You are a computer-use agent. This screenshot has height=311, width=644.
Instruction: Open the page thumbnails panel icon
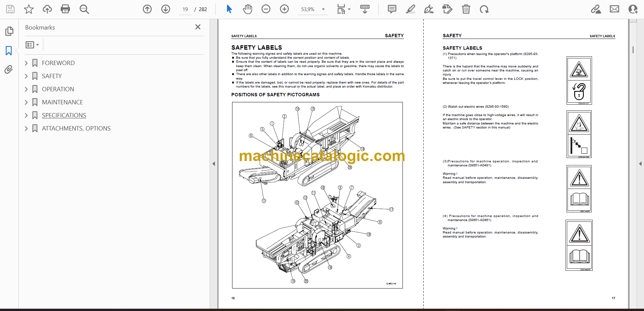coord(9,31)
